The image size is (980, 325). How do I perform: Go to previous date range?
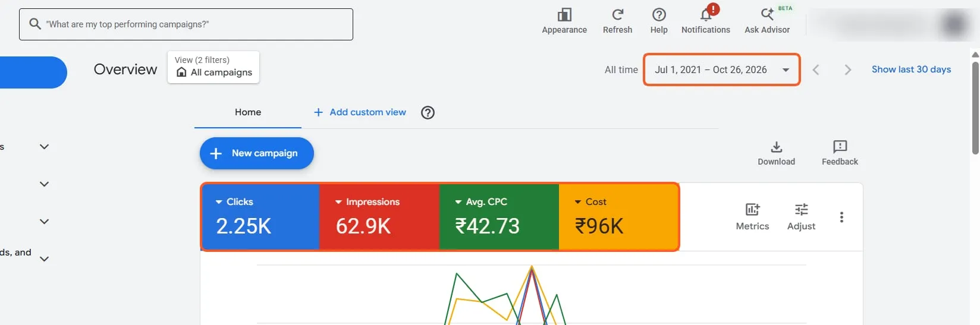[816, 70]
